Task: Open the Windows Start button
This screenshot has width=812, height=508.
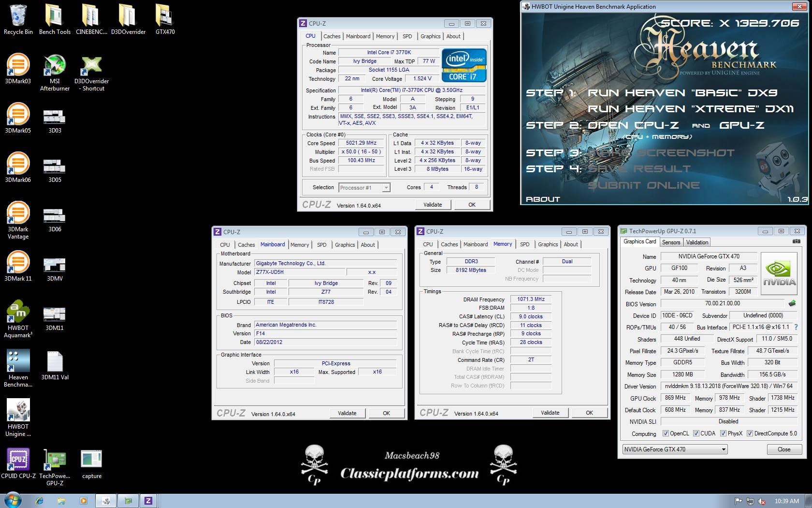Action: [13, 501]
